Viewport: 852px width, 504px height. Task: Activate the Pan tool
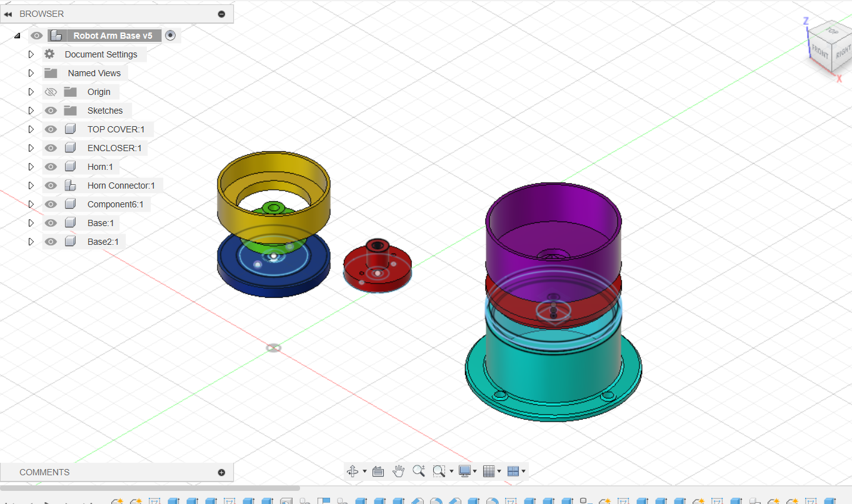tap(399, 472)
